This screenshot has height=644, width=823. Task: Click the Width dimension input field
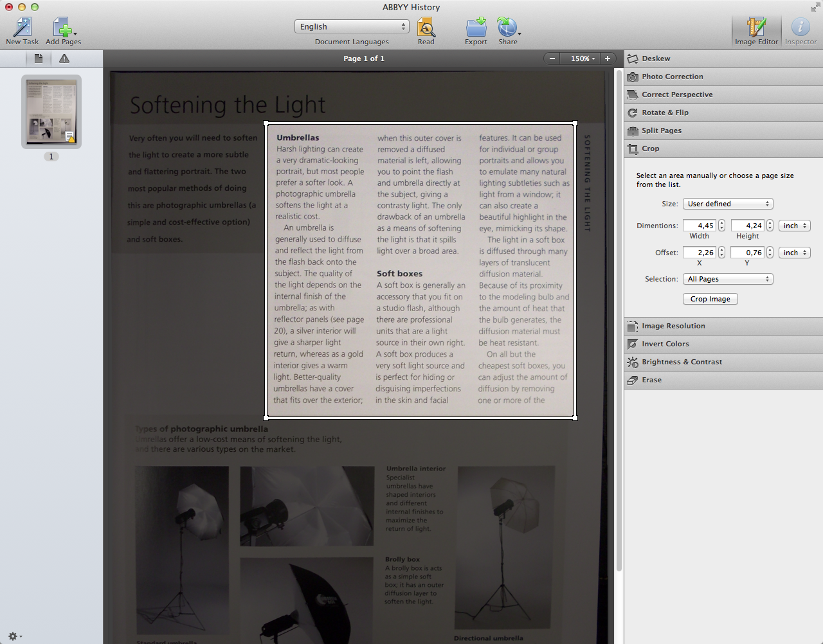(700, 226)
